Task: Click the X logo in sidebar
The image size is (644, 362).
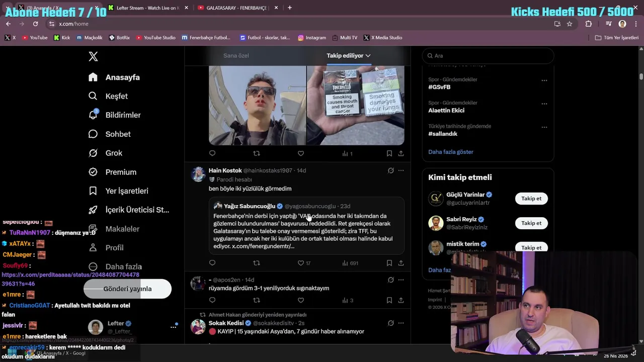Action: [93, 56]
